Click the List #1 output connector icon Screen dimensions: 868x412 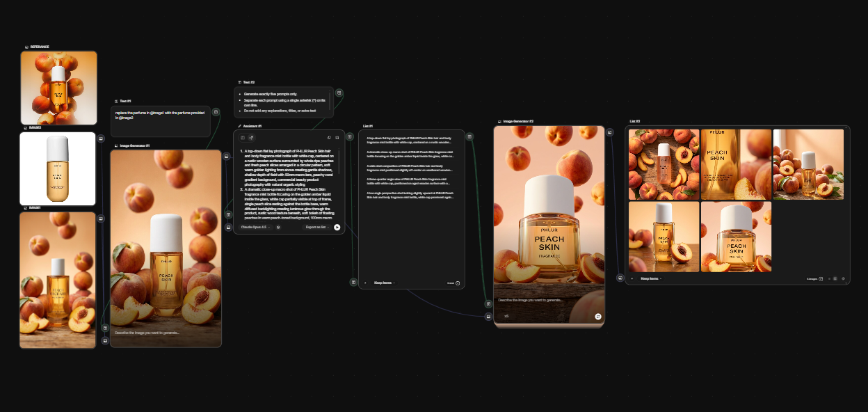coord(469,136)
